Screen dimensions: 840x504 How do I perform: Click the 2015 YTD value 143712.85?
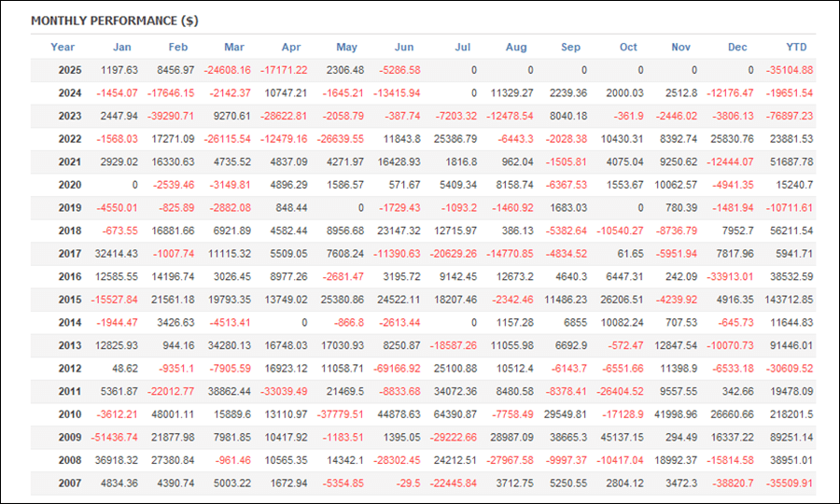789,300
